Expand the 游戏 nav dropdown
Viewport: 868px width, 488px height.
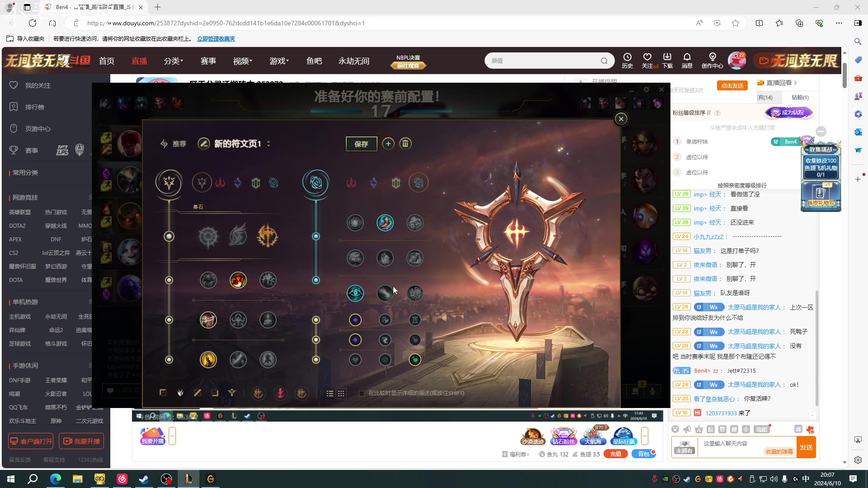coord(279,61)
